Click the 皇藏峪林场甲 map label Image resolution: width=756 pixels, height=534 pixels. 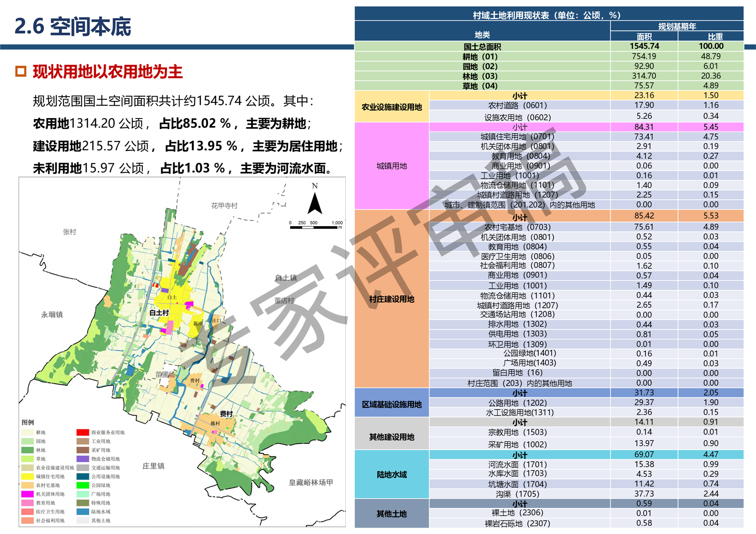coord(311,482)
